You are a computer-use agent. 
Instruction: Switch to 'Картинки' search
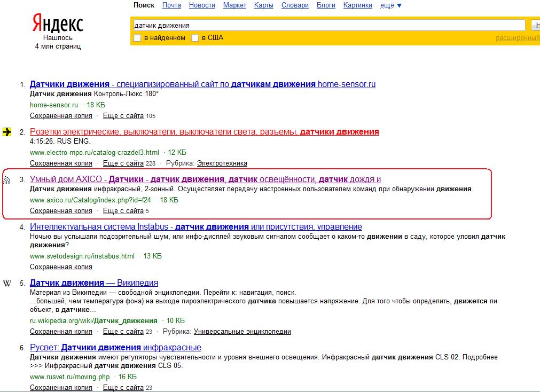[x=358, y=5]
